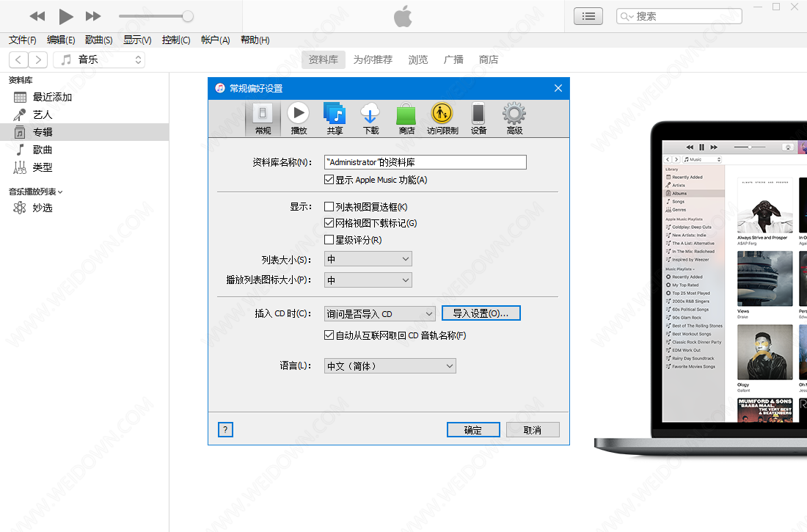Click the volume slider knob

189,16
